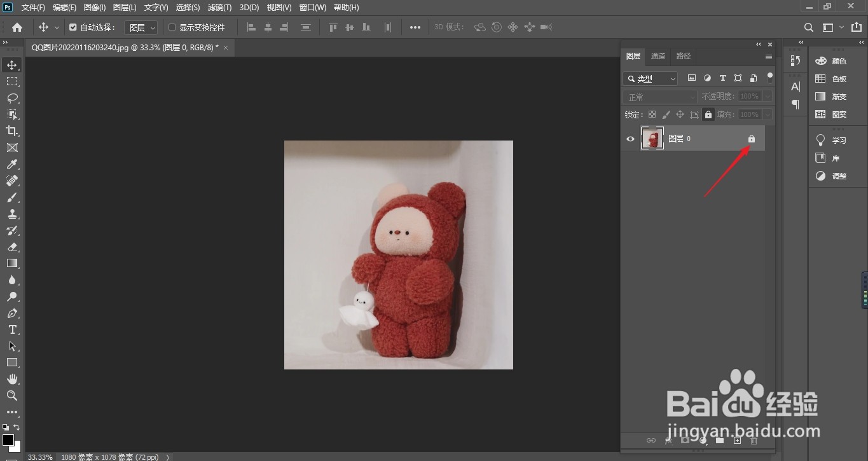Click the link layers icon

[651, 440]
